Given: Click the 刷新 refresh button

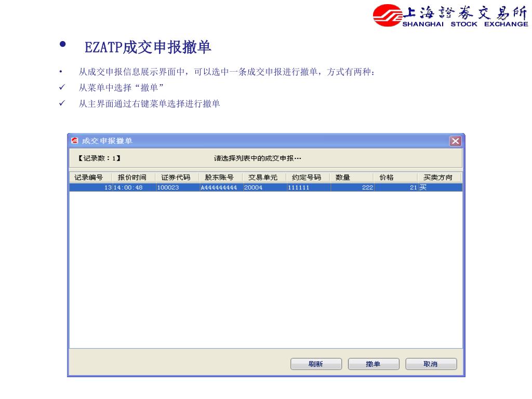Looking at the screenshot, I should tap(316, 364).
